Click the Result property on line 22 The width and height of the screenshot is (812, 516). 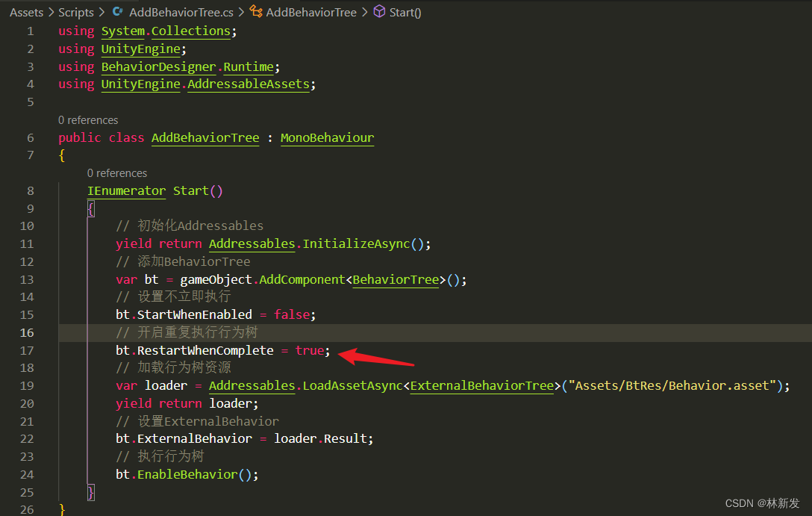click(346, 439)
